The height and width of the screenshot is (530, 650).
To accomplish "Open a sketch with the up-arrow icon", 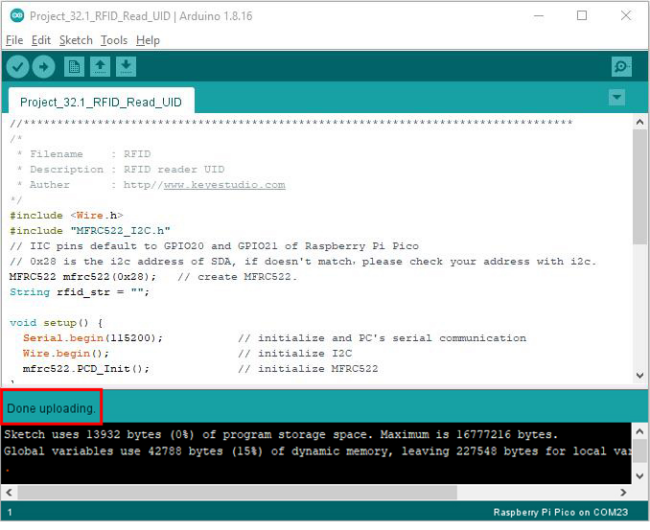I will pyautogui.click(x=100, y=66).
